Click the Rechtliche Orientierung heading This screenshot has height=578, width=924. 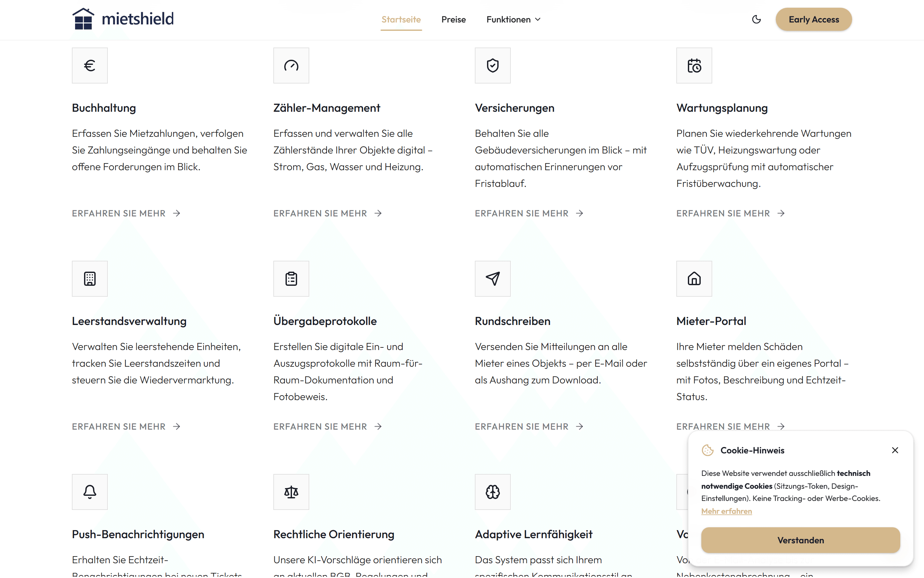[x=334, y=534]
